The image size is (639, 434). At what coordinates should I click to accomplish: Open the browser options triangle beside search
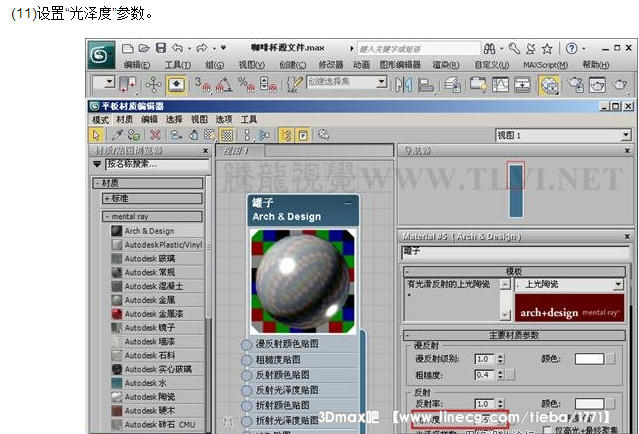97,164
